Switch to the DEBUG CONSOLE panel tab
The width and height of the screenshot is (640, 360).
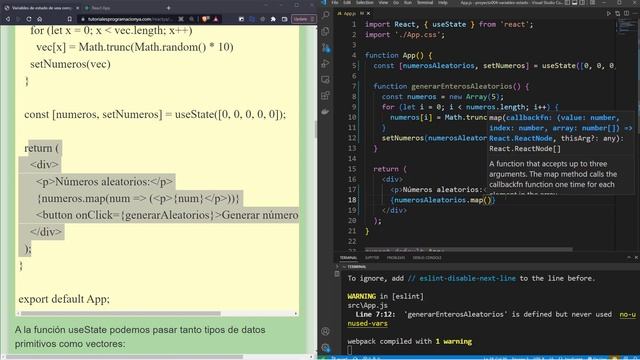(x=427, y=258)
